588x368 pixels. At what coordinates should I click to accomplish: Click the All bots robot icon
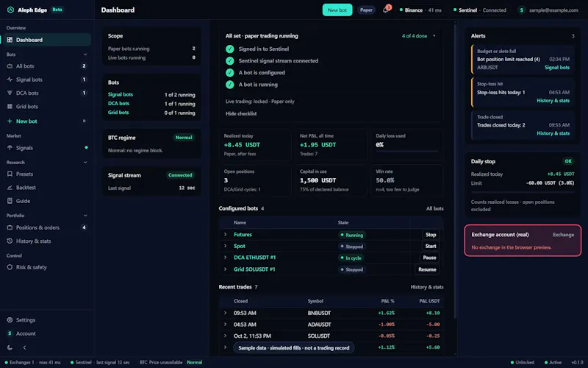[x=10, y=66]
